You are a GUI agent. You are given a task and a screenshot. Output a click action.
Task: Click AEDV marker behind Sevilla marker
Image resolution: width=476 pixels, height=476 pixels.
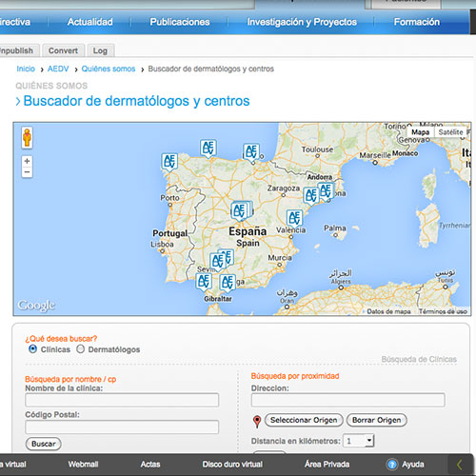click(x=228, y=256)
